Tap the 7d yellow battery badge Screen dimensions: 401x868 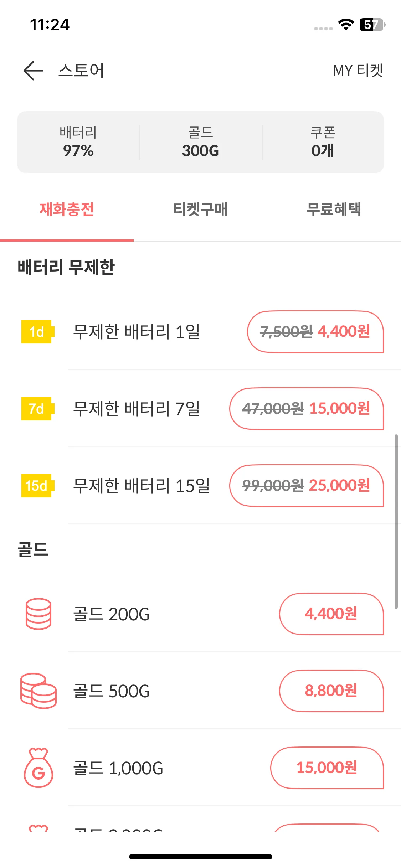pos(37,409)
